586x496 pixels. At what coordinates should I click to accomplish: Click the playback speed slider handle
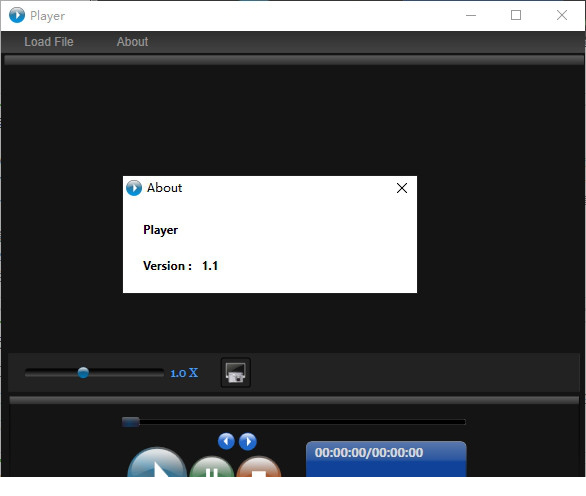point(83,372)
